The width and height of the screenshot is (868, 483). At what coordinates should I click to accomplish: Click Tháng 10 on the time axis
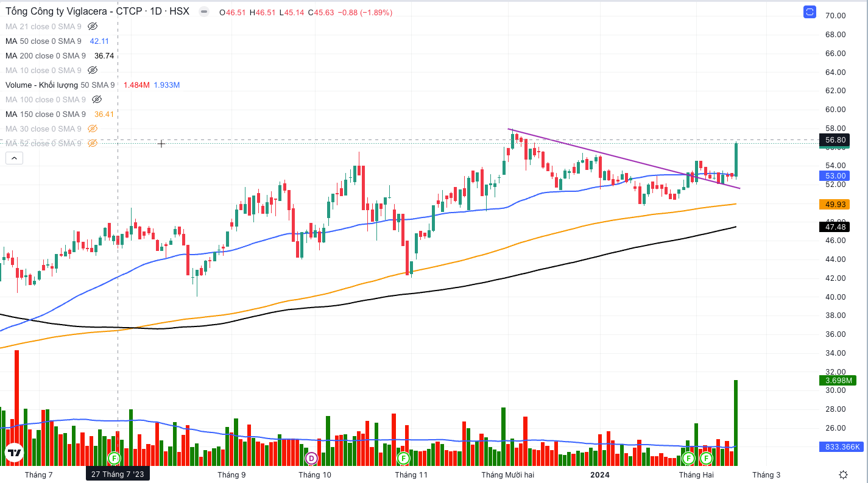315,474
